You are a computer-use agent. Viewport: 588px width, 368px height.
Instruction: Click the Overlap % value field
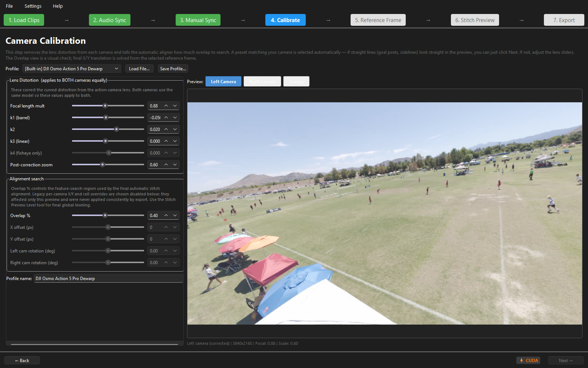(155, 216)
